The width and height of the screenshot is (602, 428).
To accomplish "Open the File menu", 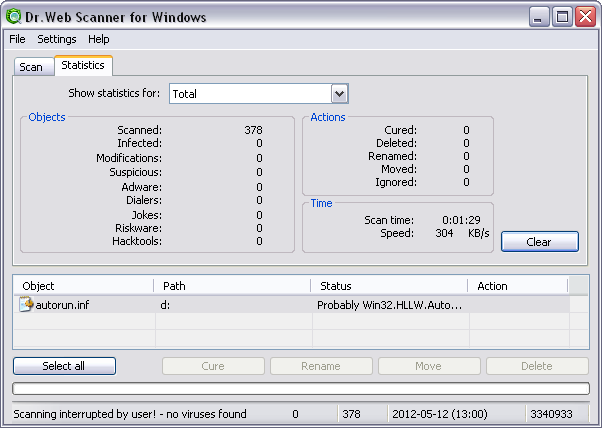I will pos(17,39).
